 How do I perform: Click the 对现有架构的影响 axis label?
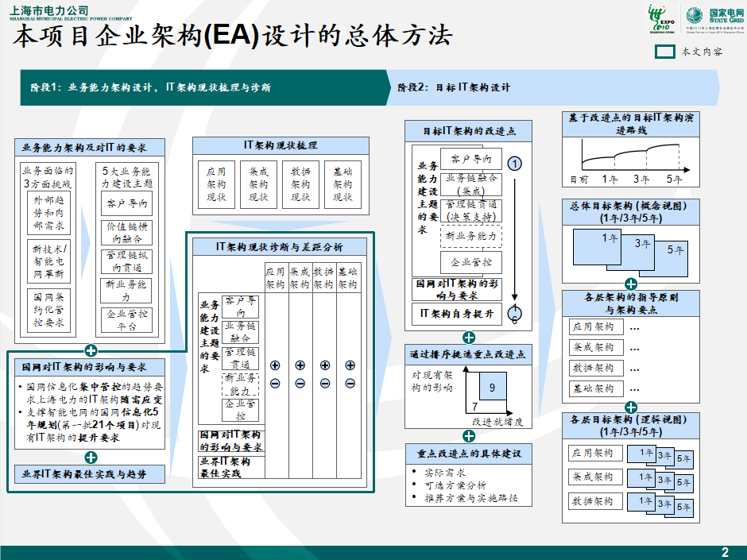pos(432,381)
